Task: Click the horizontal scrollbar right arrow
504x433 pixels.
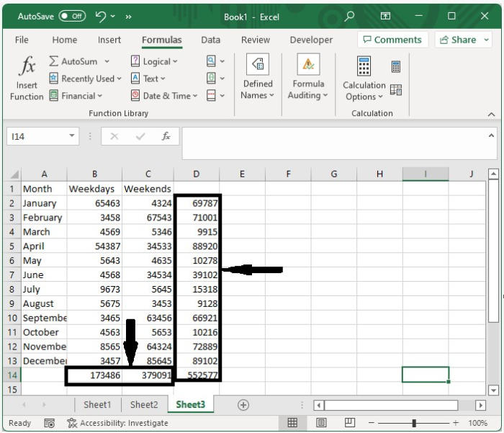Action: [x=480, y=405]
